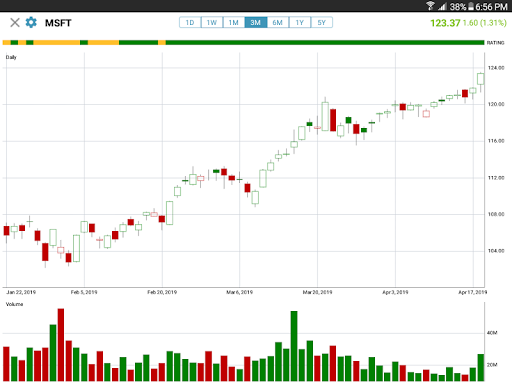Screen dimensions: 512x384
Task: Select the 1Y time range tab
Action: click(300, 22)
